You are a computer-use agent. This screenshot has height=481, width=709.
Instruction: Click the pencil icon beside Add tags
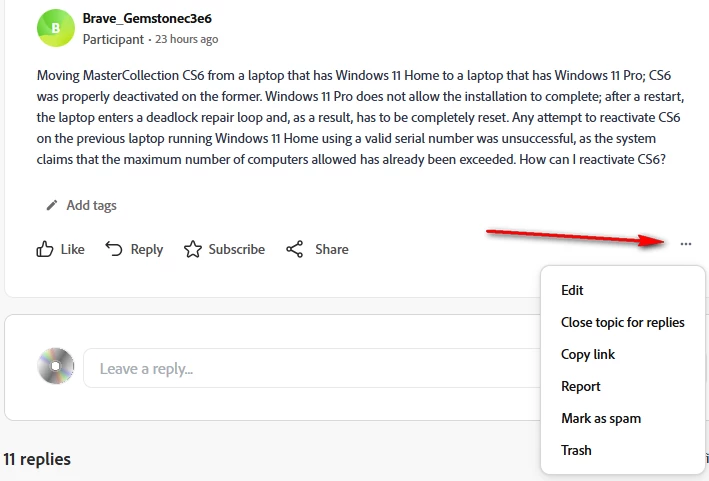pos(52,205)
